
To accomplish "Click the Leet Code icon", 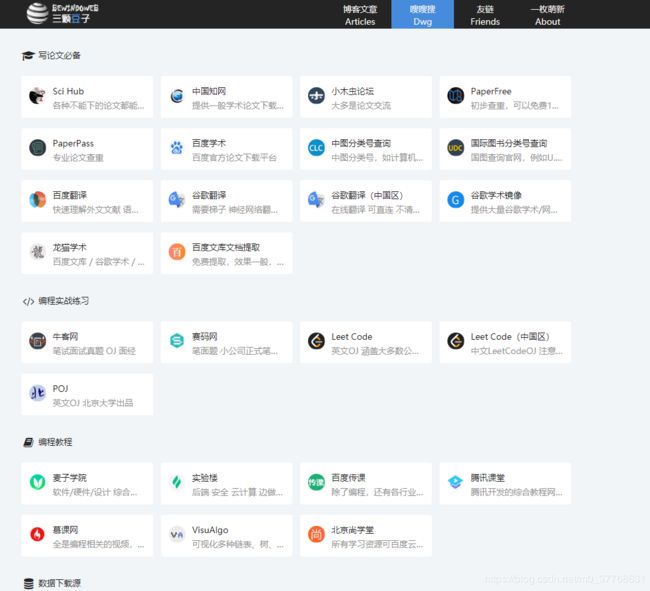I will 316,341.
